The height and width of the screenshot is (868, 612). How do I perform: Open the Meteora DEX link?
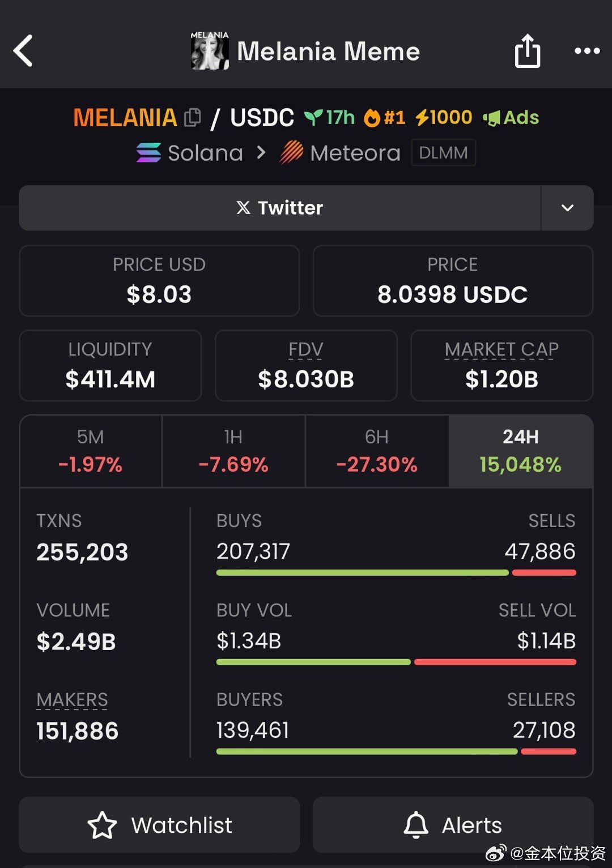340,153
